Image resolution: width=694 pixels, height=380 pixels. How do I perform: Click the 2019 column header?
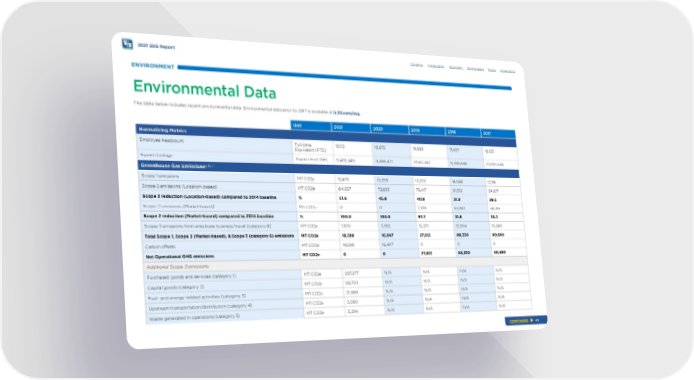[x=427, y=131]
